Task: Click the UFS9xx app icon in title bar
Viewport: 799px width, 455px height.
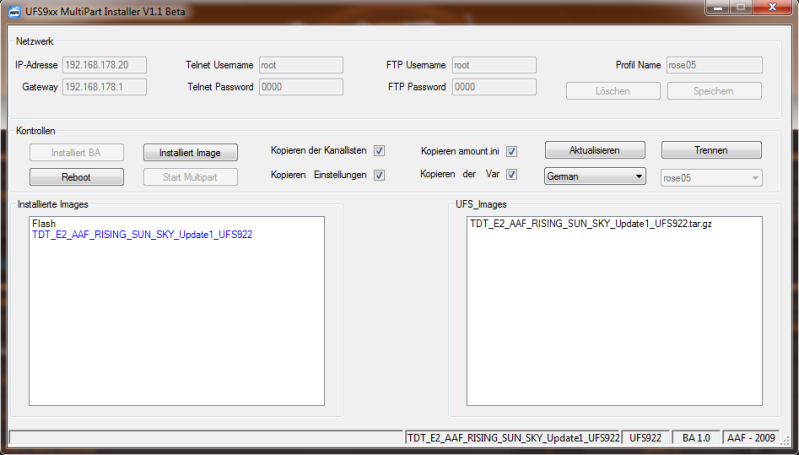Action: tap(15, 11)
